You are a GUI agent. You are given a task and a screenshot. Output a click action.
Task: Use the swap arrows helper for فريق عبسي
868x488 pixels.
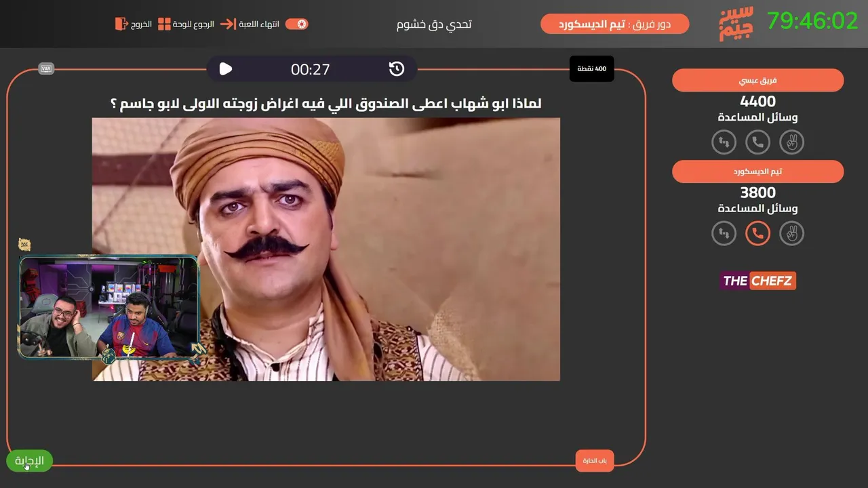coord(724,142)
